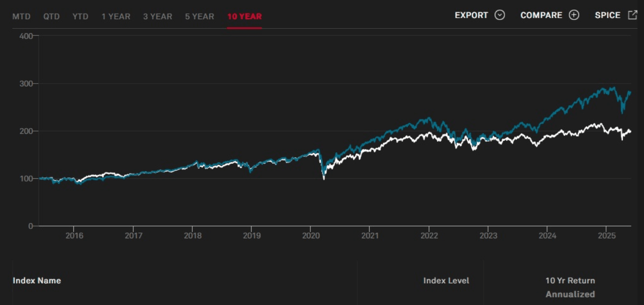644x305 pixels.
Task: Click the COMPARE text button
Action: pyautogui.click(x=541, y=15)
